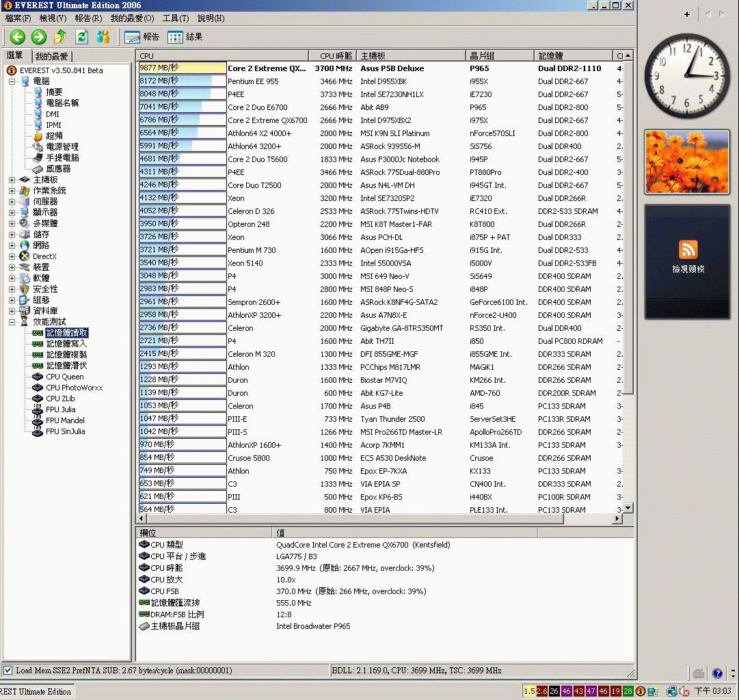Screen dimensions: 739x700
Task: Click the user group icon on the toolbar
Action: [103, 38]
